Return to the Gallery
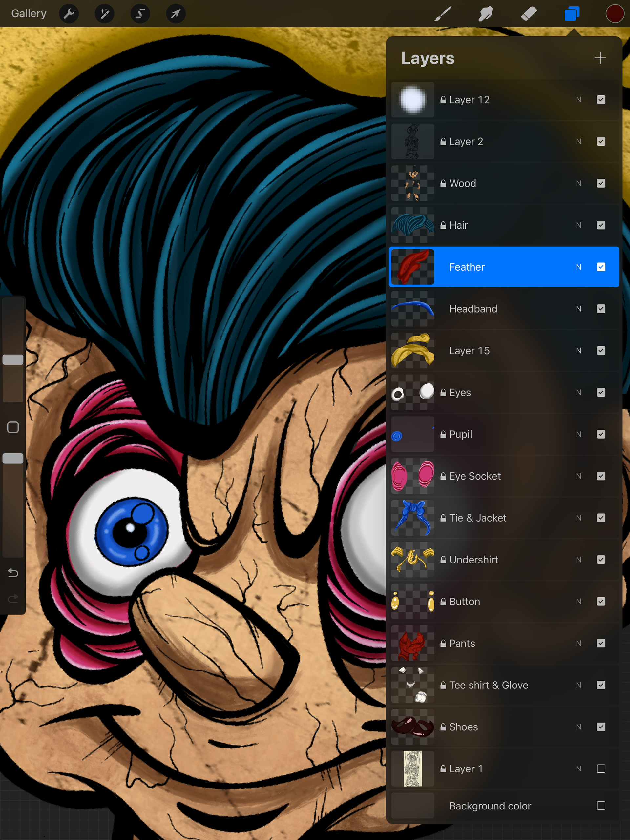Image resolution: width=630 pixels, height=840 pixels. 29,14
